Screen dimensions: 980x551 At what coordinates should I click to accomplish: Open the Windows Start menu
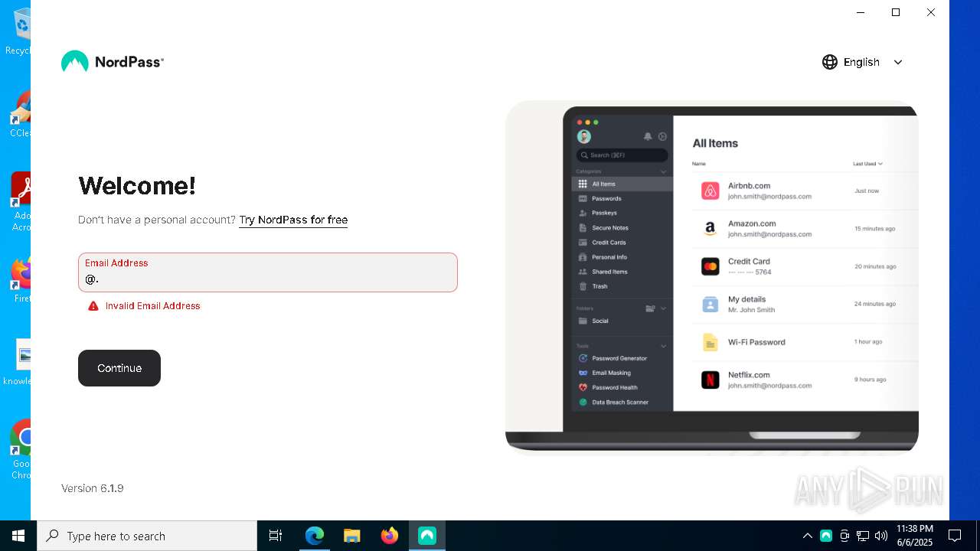(18, 536)
